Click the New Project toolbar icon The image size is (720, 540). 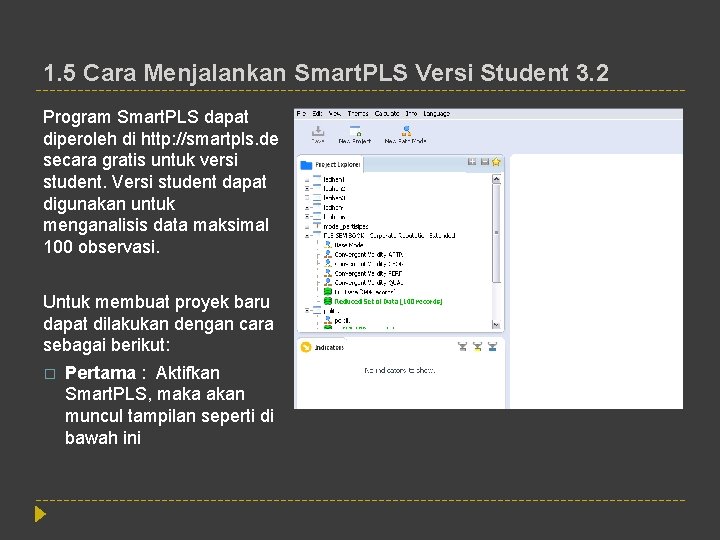click(355, 131)
